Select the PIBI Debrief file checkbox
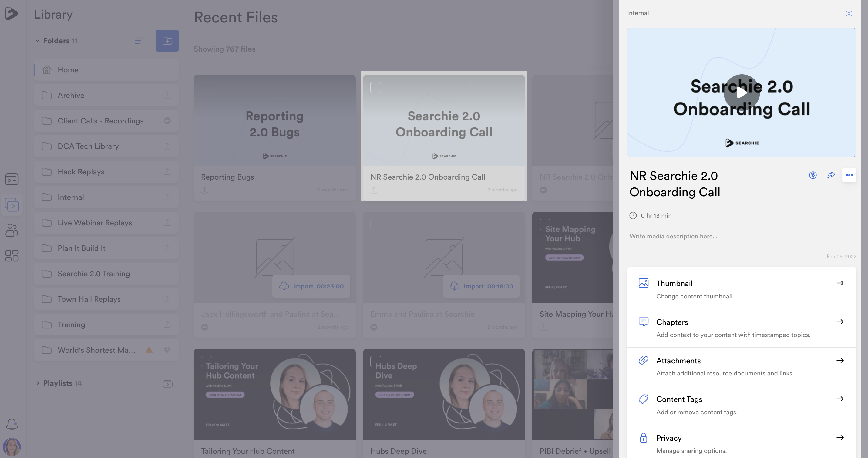Screen dimensions: 868x458 (545, 362)
